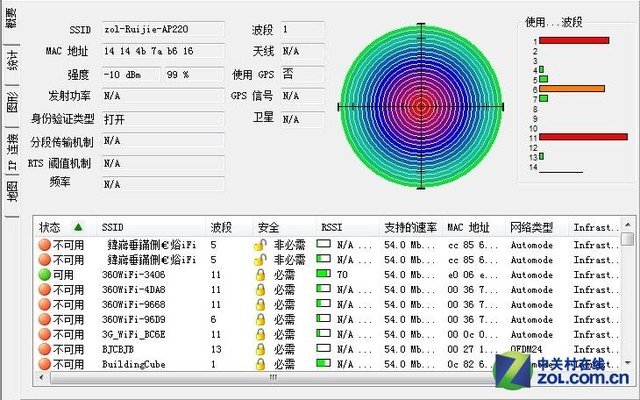Click the status icon of 360WiFi-9668 row
The image size is (640, 400).
pyautogui.click(x=44, y=304)
